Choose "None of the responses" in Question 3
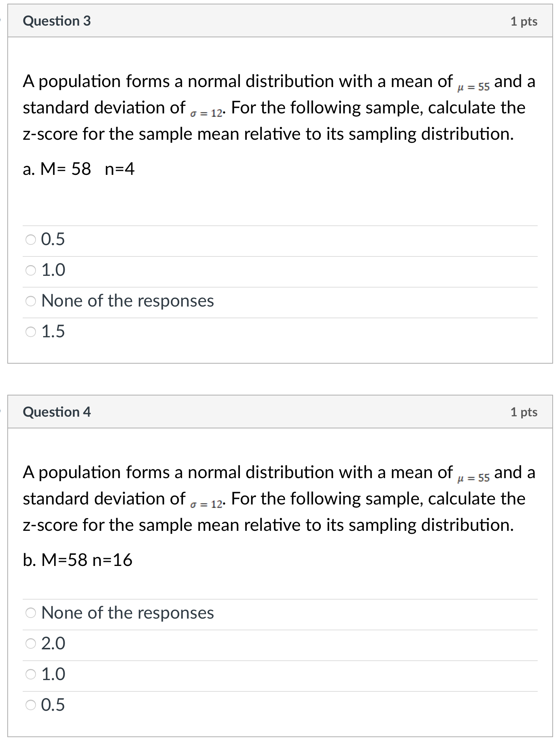 click(x=31, y=301)
